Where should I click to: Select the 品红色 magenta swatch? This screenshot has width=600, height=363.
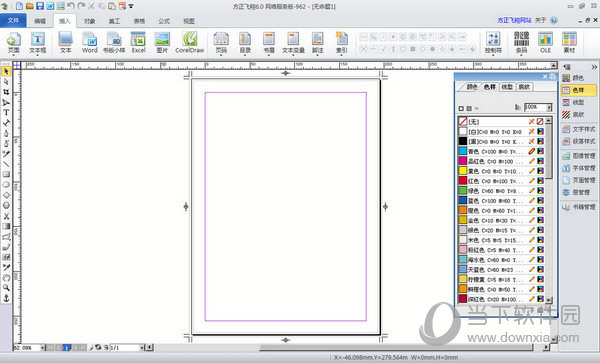[501, 161]
